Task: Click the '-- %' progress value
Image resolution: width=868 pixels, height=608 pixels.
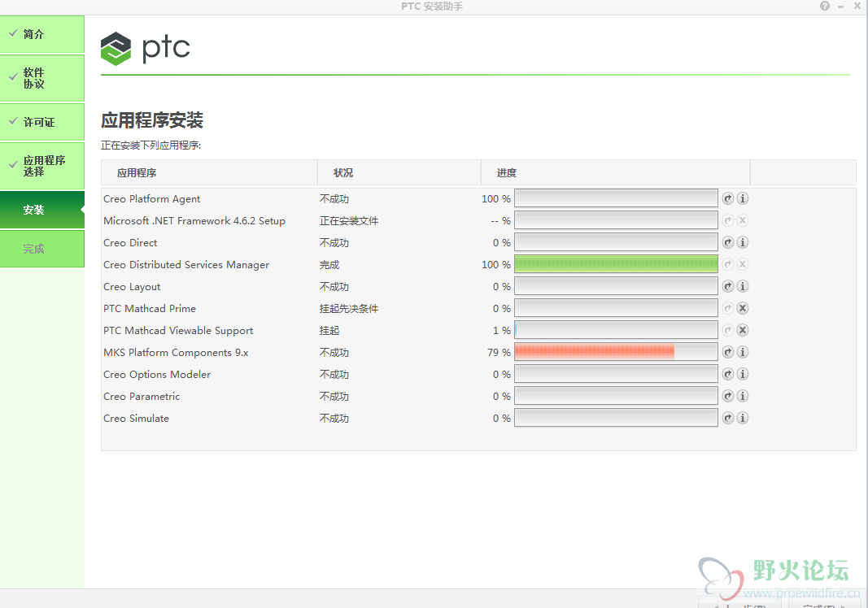Action: pos(500,221)
